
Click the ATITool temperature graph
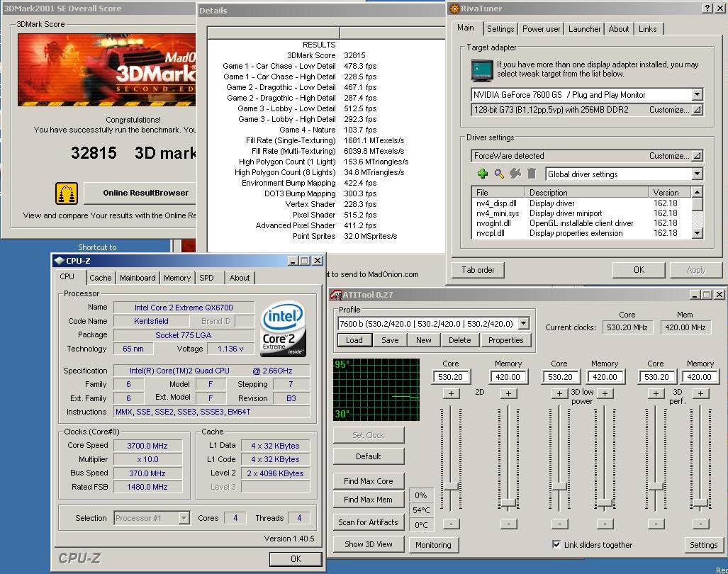[376, 389]
